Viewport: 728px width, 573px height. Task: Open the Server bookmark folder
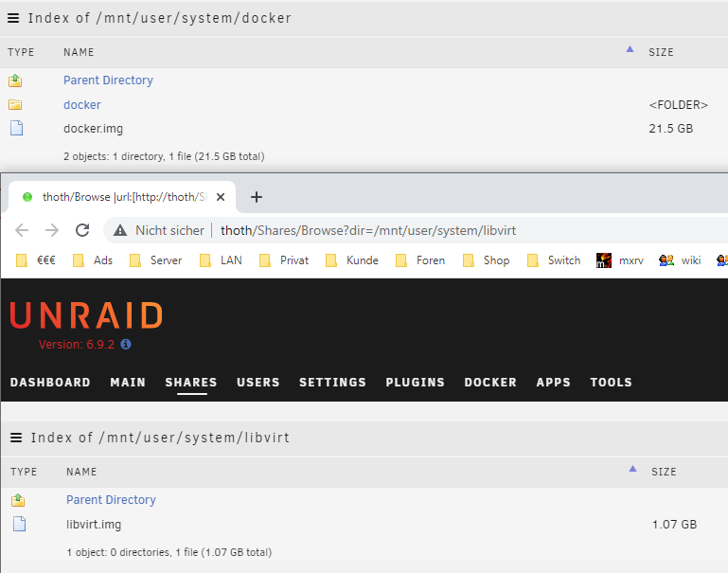click(x=155, y=260)
